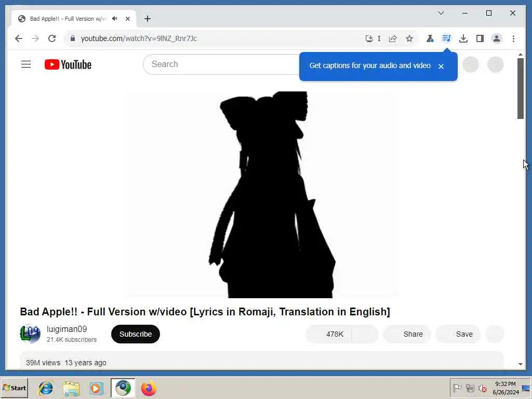The width and height of the screenshot is (532, 399).
Task: Subscribe to luigiman09
Action: (136, 334)
